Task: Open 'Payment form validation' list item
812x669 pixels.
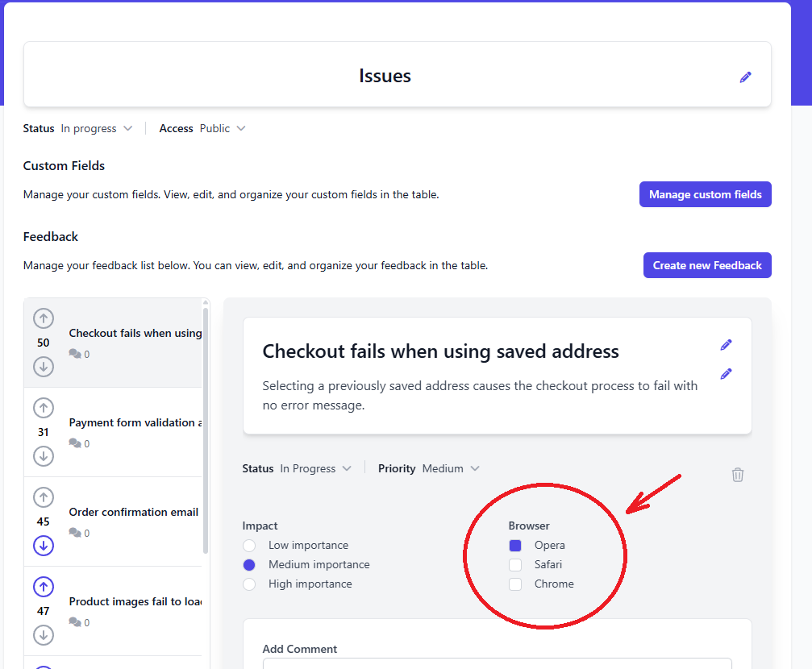Action: tap(113, 432)
